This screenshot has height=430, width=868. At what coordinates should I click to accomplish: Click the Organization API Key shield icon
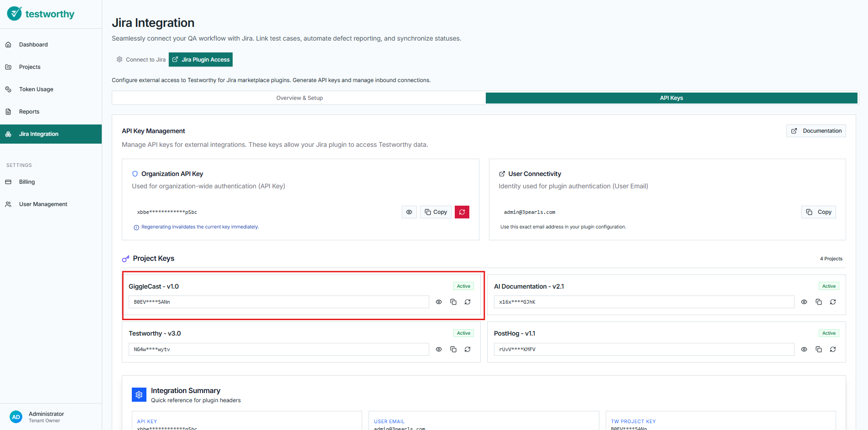135,174
